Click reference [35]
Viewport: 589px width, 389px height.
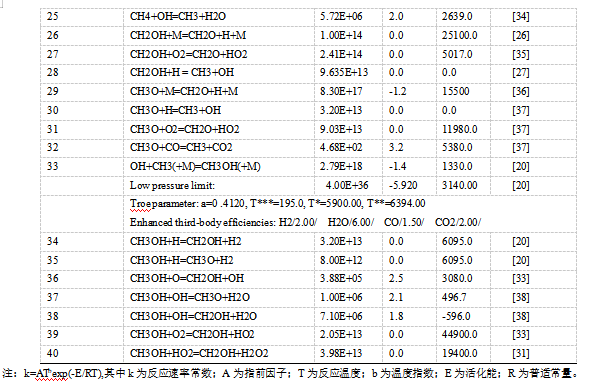tap(521, 54)
